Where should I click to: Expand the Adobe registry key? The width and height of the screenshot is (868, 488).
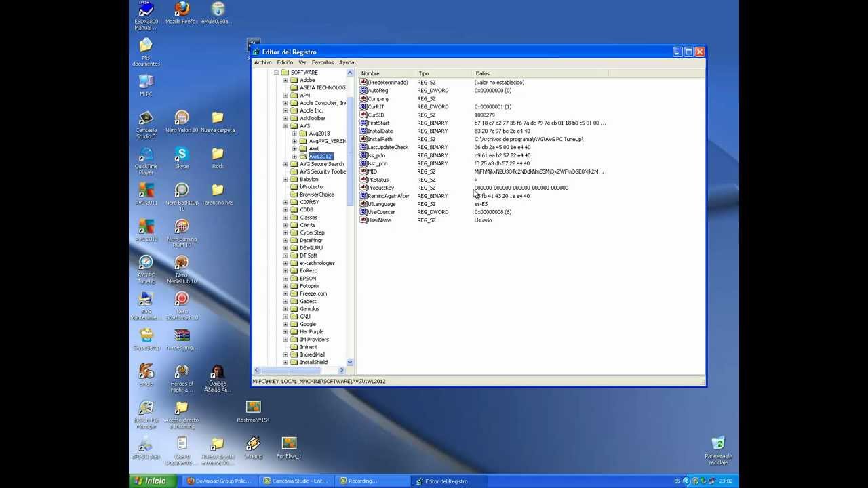click(285, 80)
